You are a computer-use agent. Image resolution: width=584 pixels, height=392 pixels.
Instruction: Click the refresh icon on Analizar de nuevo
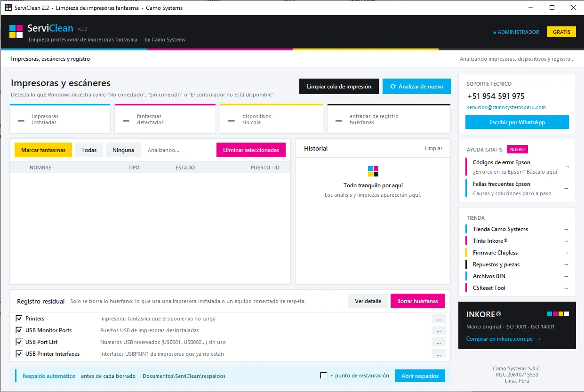click(x=392, y=87)
